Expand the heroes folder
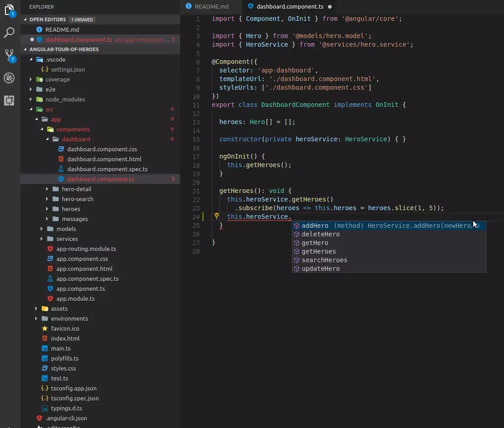The width and height of the screenshot is (504, 428). 47,209
